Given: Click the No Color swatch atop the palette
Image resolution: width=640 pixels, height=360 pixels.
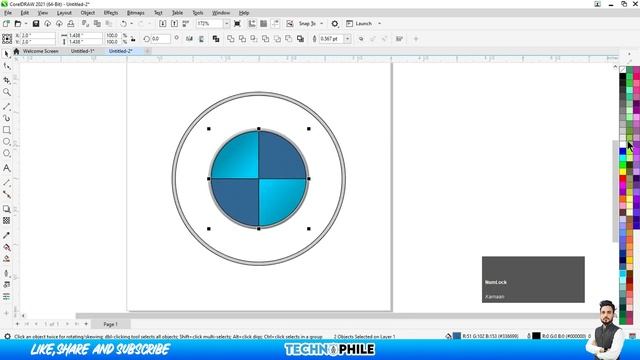Looking at the screenshot, I should click(x=622, y=69).
